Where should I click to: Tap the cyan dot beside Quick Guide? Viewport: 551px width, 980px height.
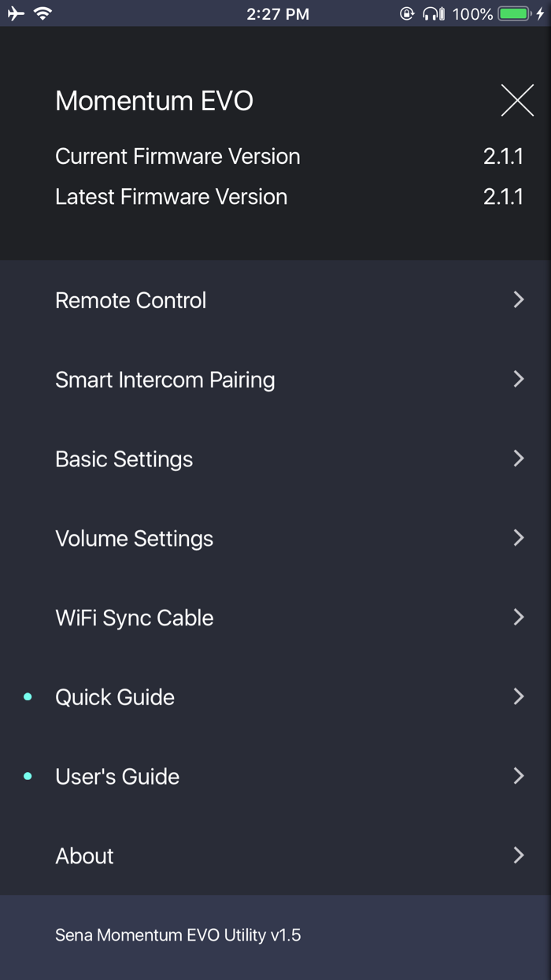click(x=28, y=697)
